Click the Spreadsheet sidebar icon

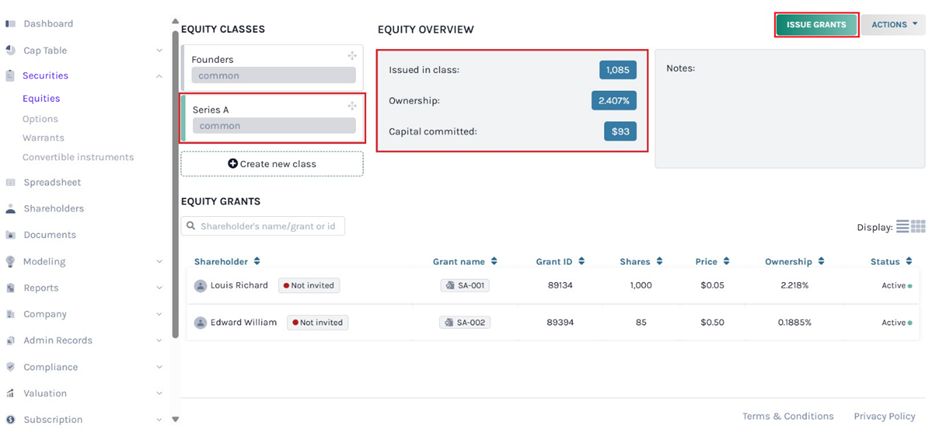point(10,183)
